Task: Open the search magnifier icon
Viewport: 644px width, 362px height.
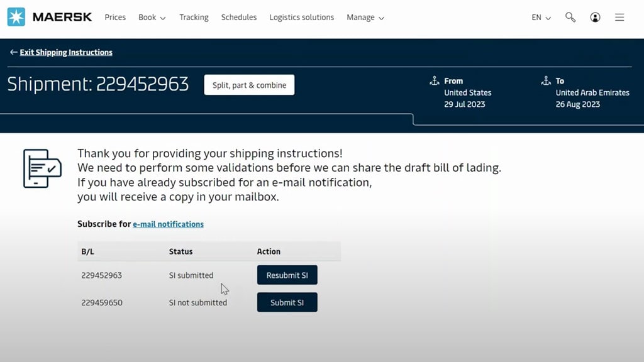Action: (x=570, y=18)
